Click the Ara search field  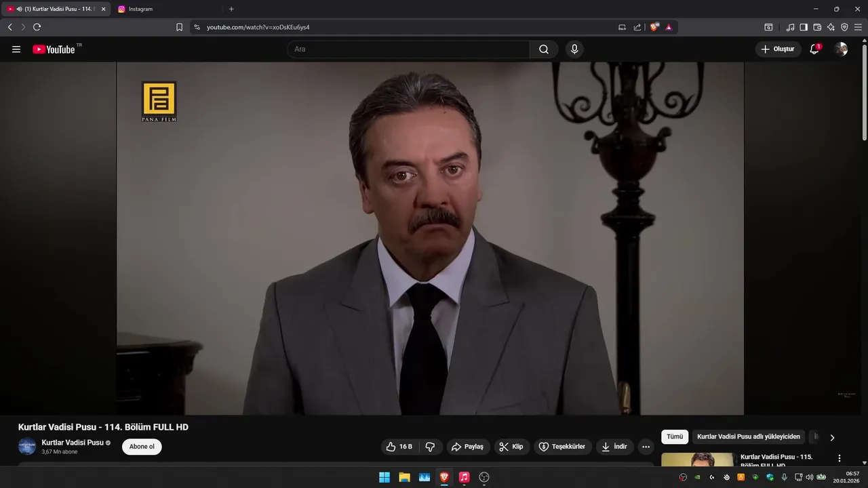(408, 49)
